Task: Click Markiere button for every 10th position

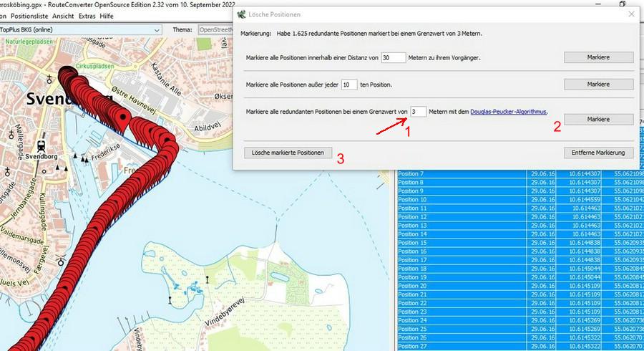Action: [598, 85]
